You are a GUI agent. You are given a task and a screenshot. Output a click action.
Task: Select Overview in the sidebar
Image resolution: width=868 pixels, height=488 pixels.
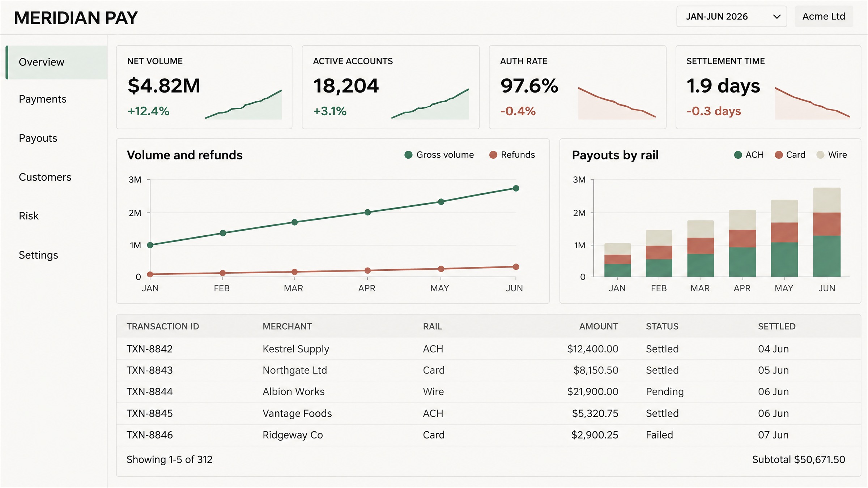(x=56, y=62)
